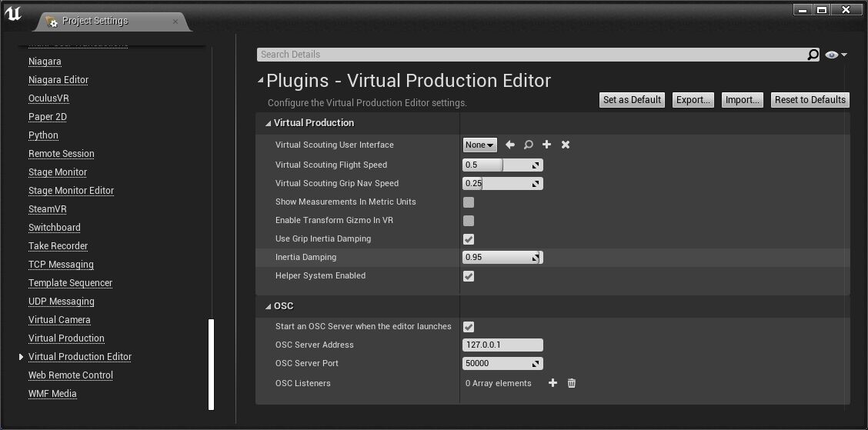Viewport: 868px width, 430px height.
Task: Enable Transform Gizmo In VR checkbox
Action: point(469,221)
